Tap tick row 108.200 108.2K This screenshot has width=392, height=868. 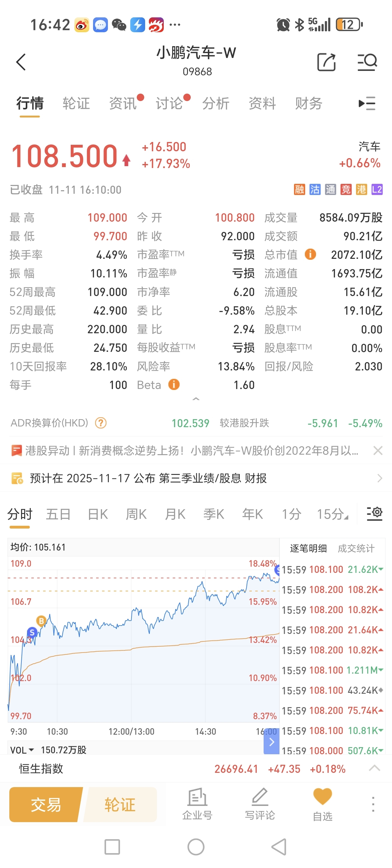pyautogui.click(x=332, y=590)
